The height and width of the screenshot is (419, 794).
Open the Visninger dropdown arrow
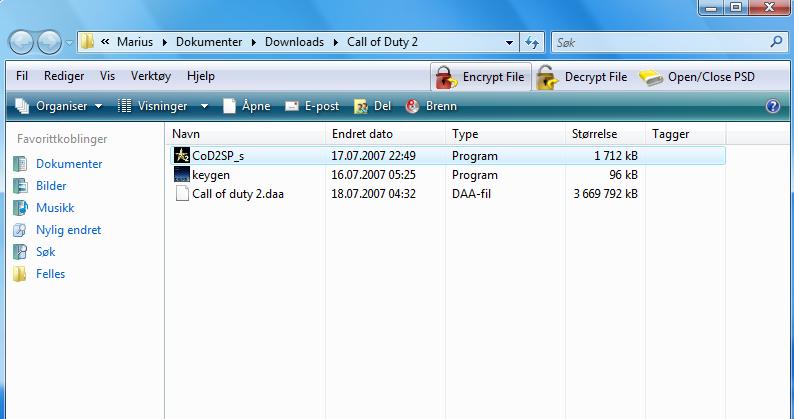(x=204, y=106)
